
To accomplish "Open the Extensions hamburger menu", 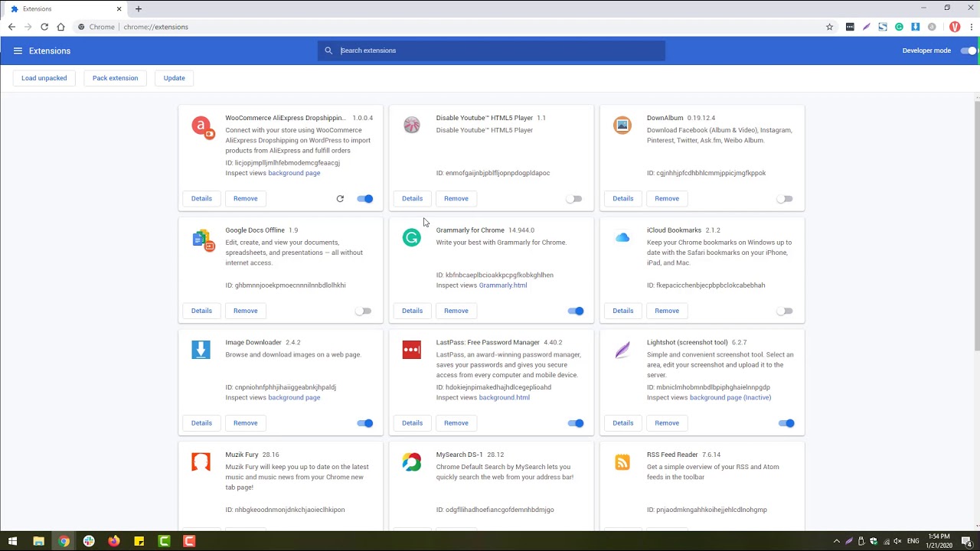I will [18, 51].
